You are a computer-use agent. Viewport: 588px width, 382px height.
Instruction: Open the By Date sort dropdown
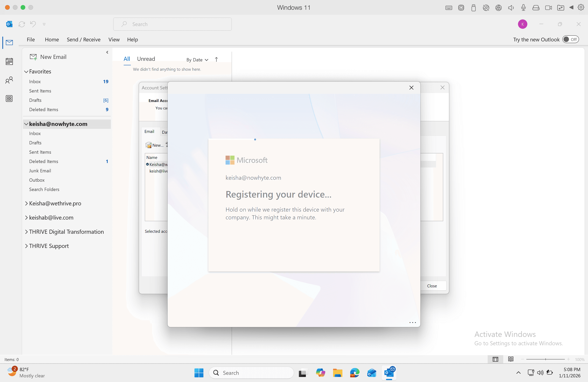(x=197, y=59)
